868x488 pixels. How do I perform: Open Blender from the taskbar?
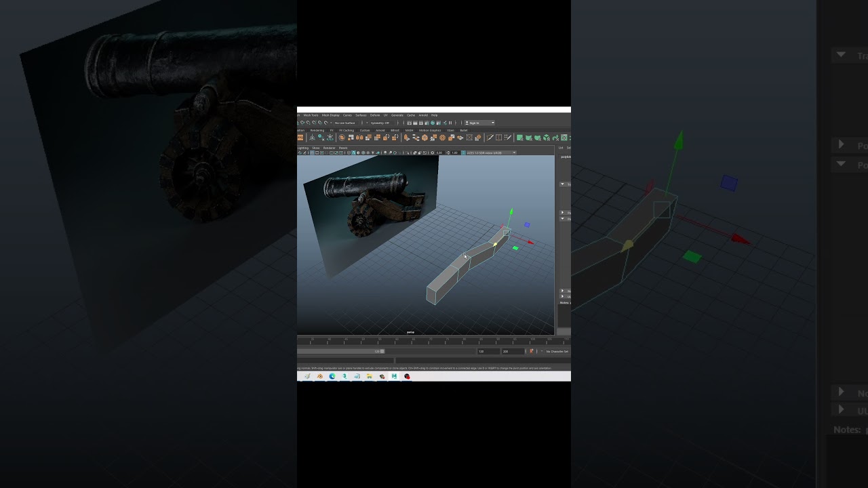(319, 376)
